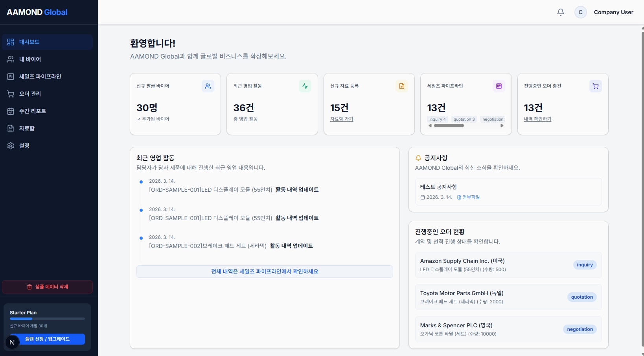The image size is (644, 356).
Task: Open 설정 using the gear icon
Action: pos(10,145)
